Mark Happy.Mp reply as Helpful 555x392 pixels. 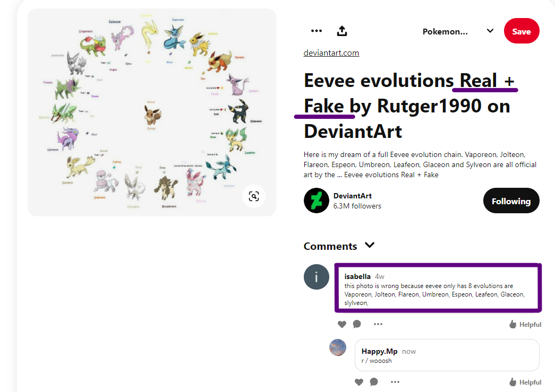click(525, 381)
